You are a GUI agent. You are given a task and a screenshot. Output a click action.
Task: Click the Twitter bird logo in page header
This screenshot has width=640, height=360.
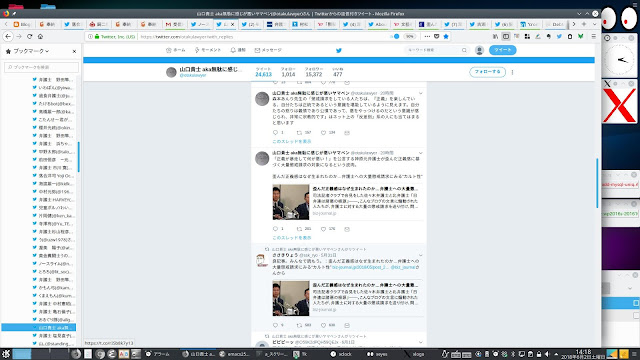[x=338, y=51]
